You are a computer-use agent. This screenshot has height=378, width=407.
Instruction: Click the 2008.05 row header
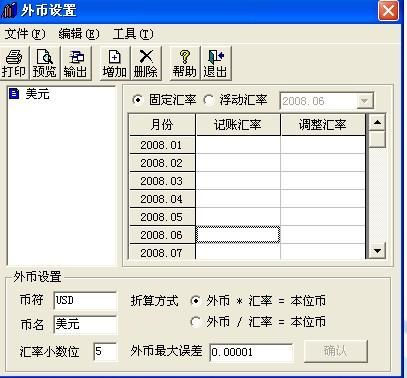tap(162, 217)
